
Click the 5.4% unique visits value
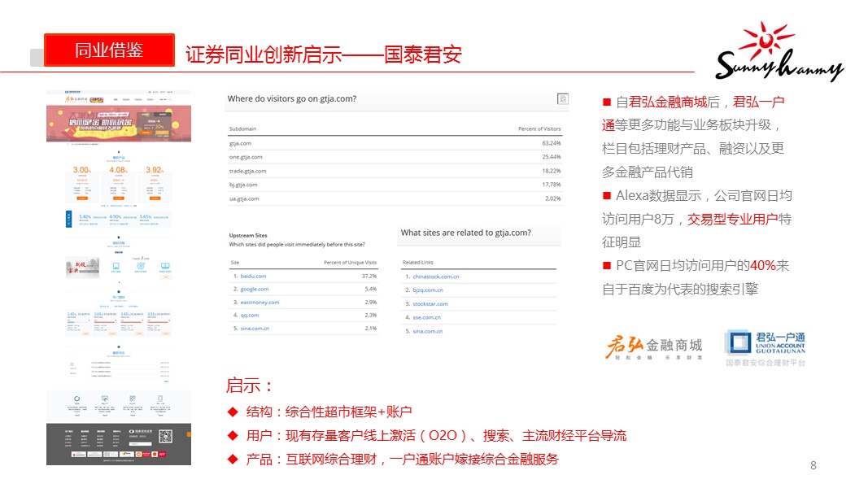371,290
